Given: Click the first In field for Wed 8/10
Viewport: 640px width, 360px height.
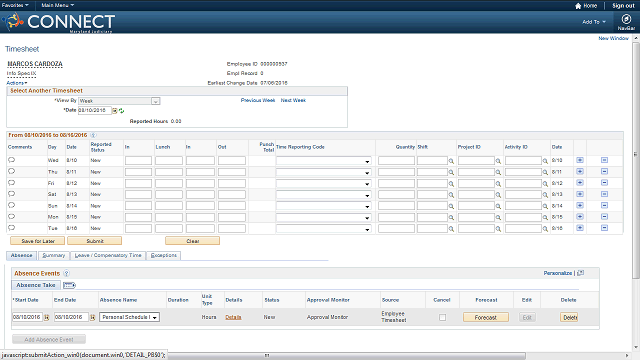Looking at the screenshot, I should (138, 161).
